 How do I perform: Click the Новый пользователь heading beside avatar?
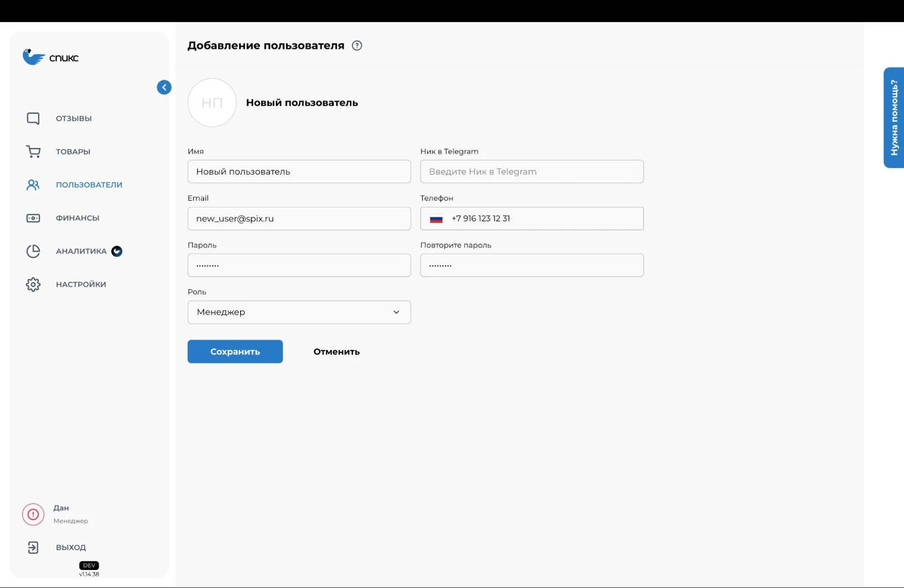(302, 103)
